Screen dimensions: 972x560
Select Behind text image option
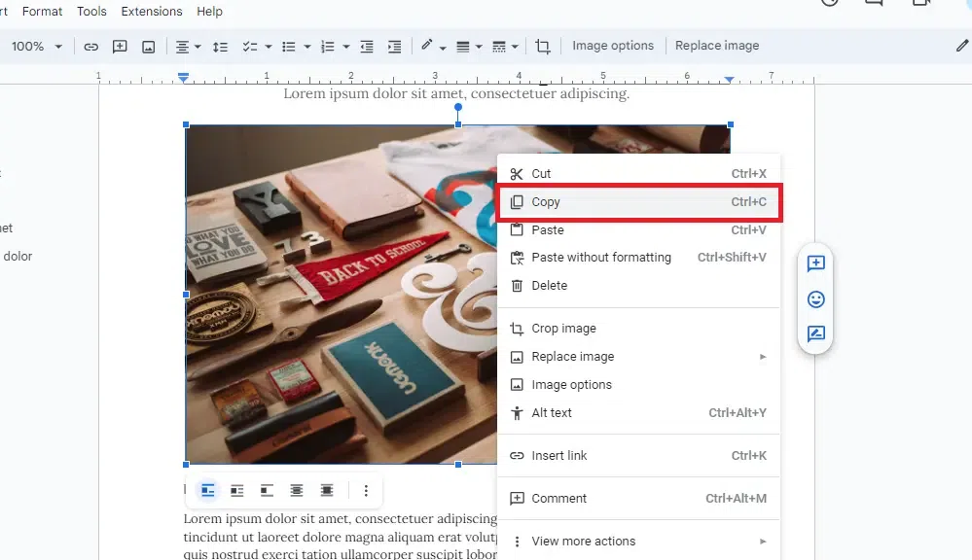297,491
